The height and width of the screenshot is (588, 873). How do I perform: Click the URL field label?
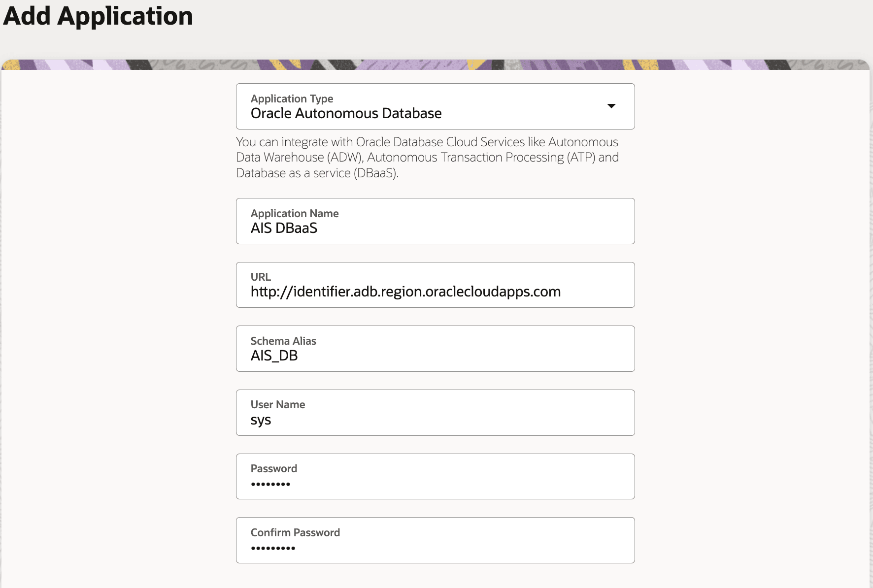pos(261,277)
